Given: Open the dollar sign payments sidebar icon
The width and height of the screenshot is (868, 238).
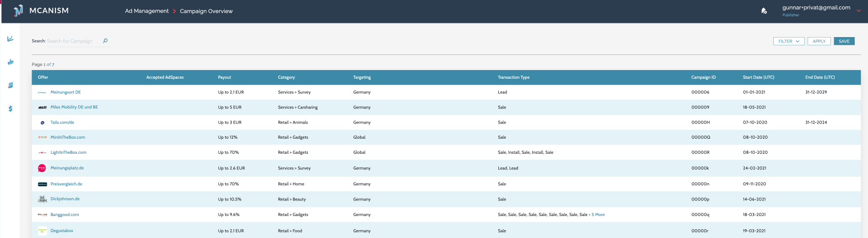Looking at the screenshot, I should 11,109.
